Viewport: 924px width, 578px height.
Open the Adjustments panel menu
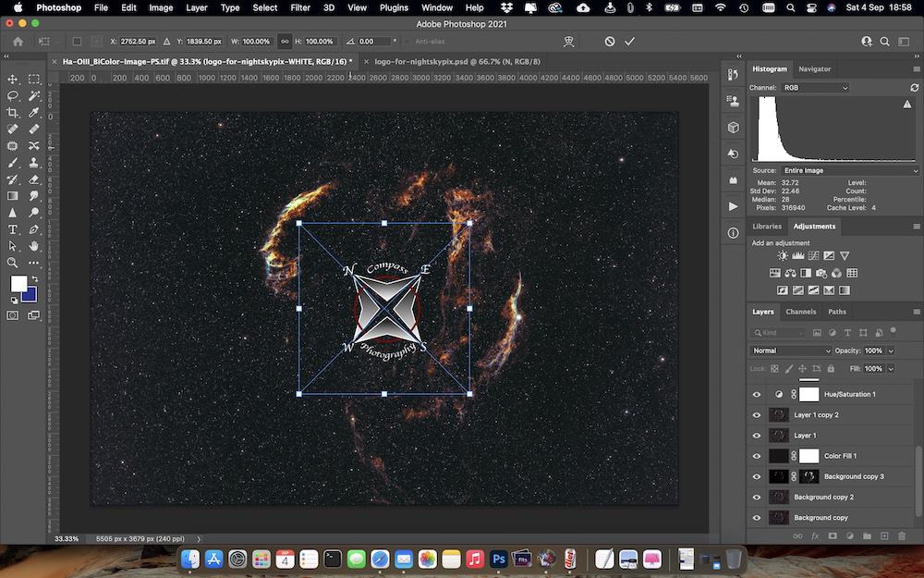point(917,227)
